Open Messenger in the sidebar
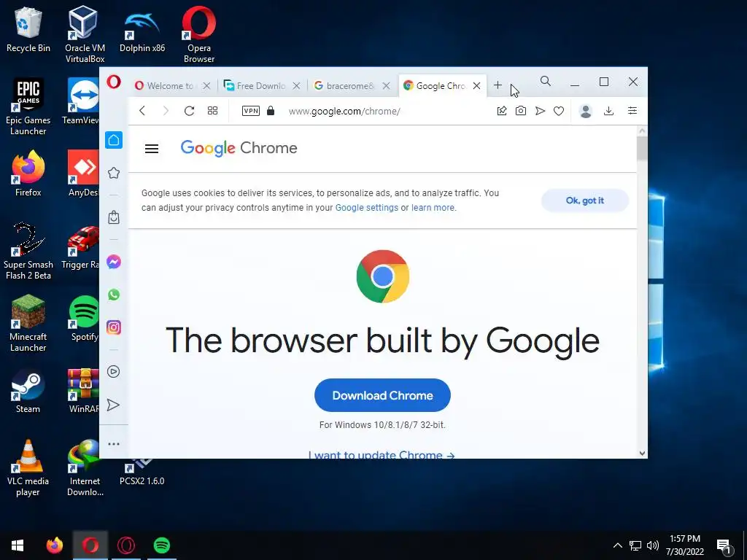Viewport: 747px width, 560px height. click(113, 262)
